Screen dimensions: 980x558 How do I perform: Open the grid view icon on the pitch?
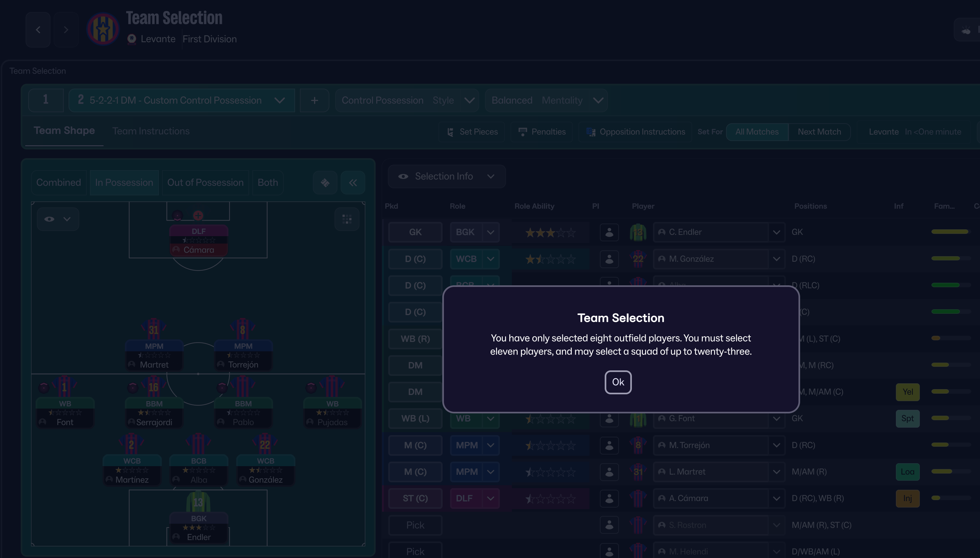(347, 219)
